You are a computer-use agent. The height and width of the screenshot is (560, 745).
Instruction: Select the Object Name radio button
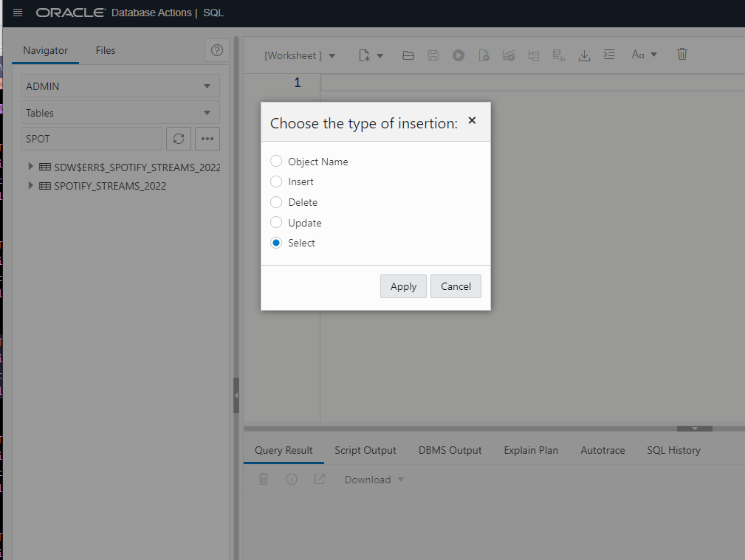tap(276, 161)
